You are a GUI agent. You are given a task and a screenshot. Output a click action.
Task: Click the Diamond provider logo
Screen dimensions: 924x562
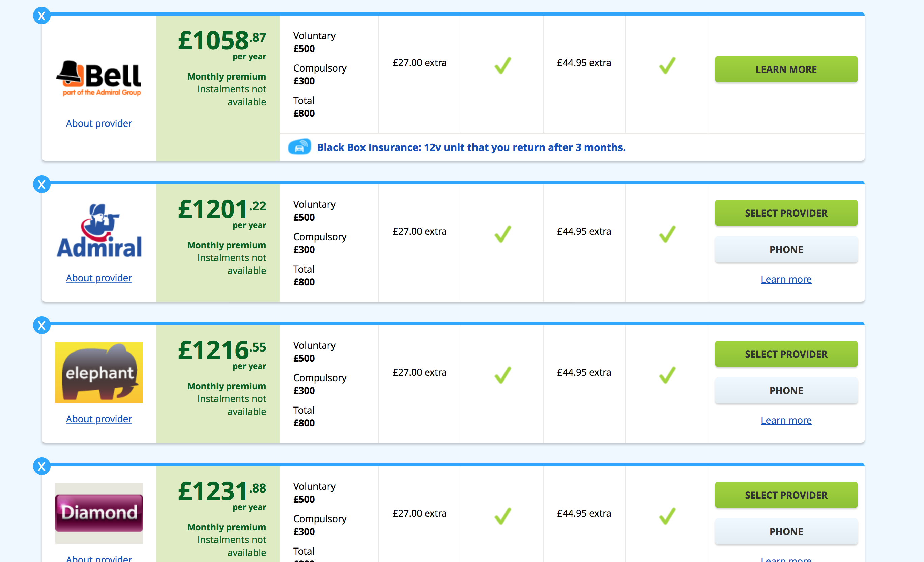click(99, 513)
